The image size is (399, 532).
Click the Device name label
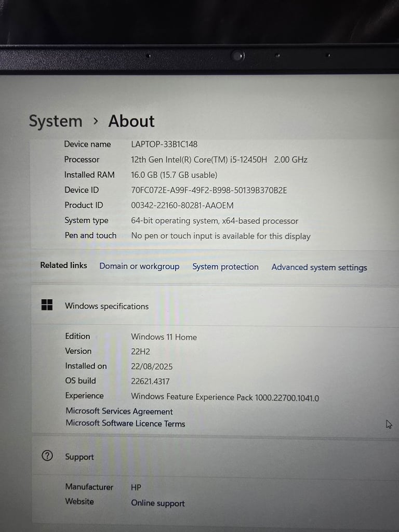87,144
